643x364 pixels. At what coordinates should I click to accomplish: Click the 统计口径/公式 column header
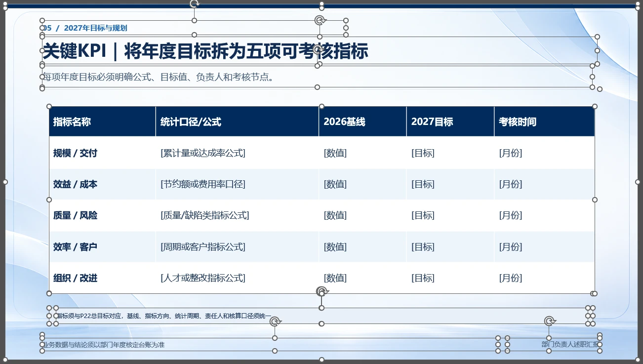[x=237, y=121]
